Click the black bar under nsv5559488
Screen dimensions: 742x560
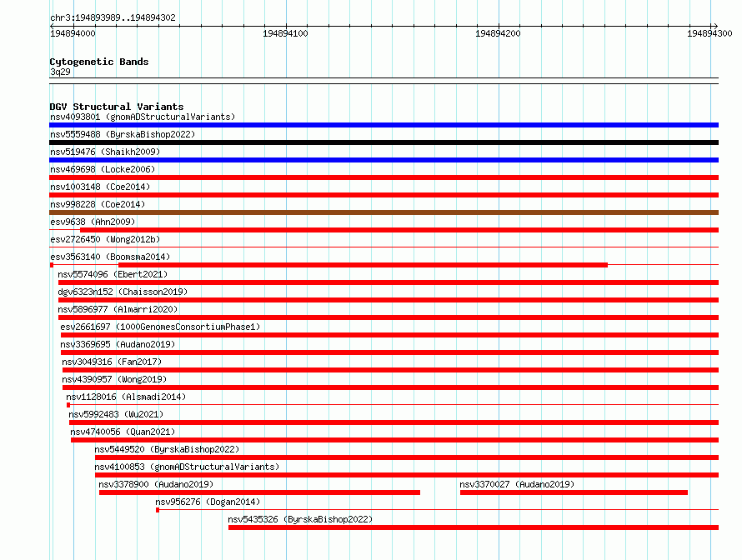coord(384,142)
